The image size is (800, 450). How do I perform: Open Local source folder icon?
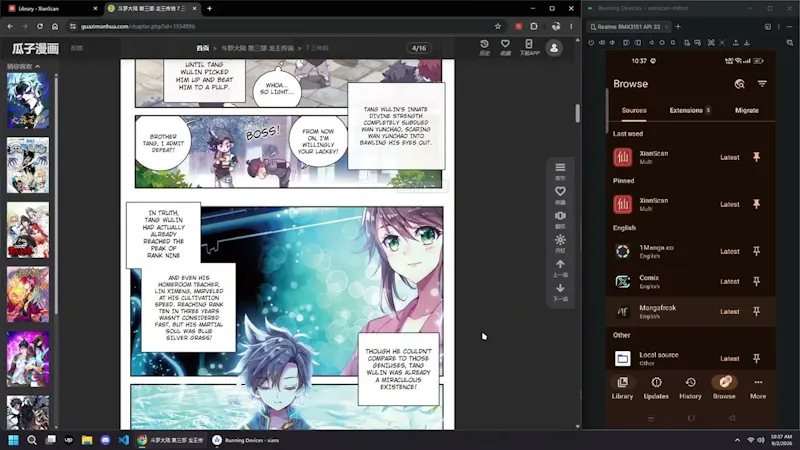pos(622,358)
